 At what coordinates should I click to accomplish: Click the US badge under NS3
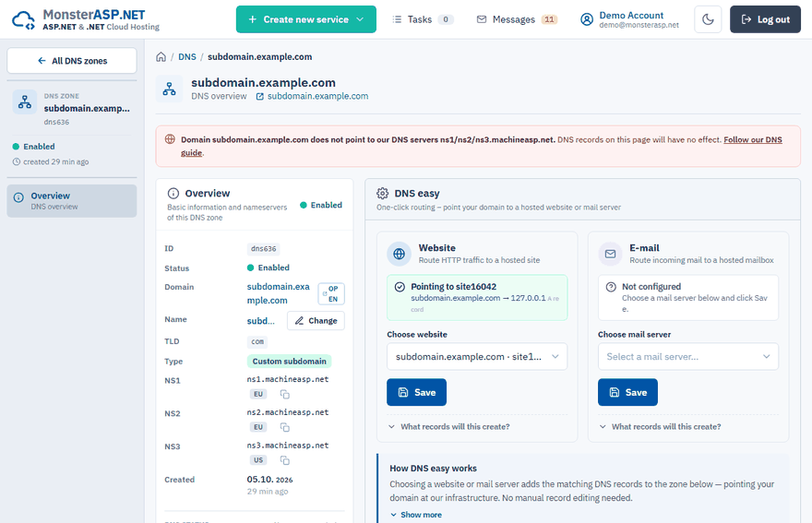[258, 460]
